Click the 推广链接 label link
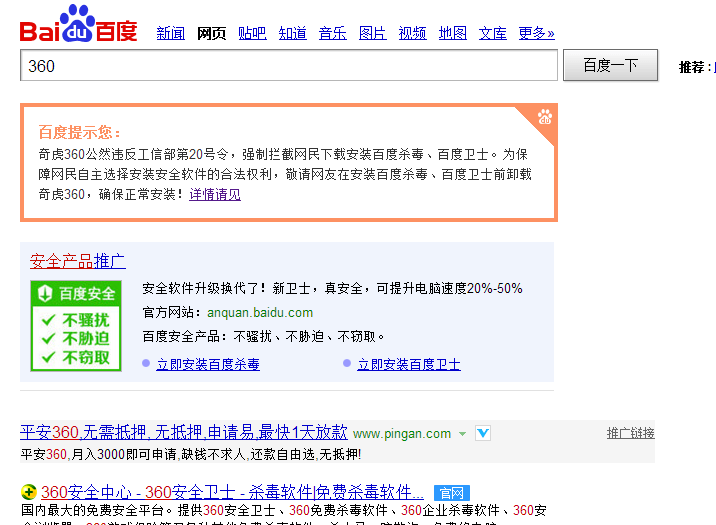 point(631,433)
